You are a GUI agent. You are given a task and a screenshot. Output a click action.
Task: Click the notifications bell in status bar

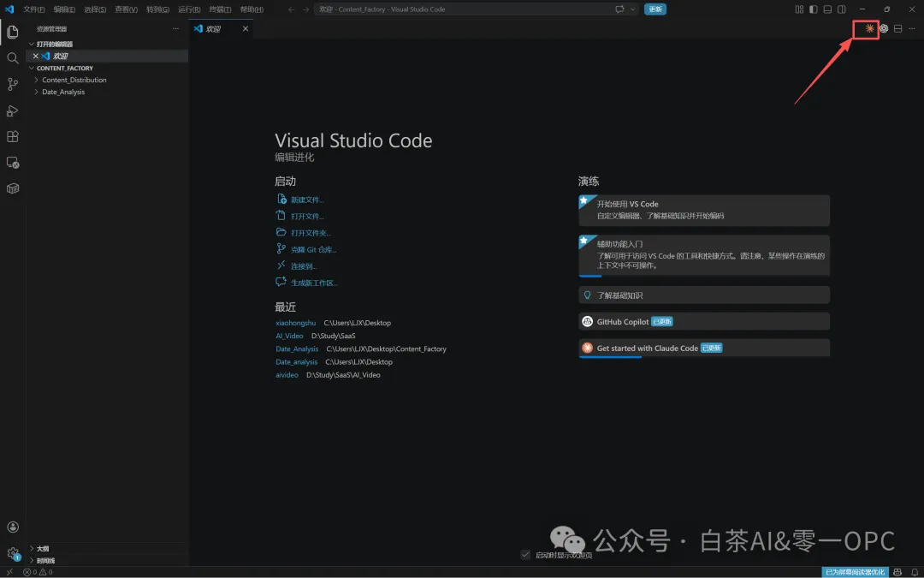pyautogui.click(x=914, y=572)
